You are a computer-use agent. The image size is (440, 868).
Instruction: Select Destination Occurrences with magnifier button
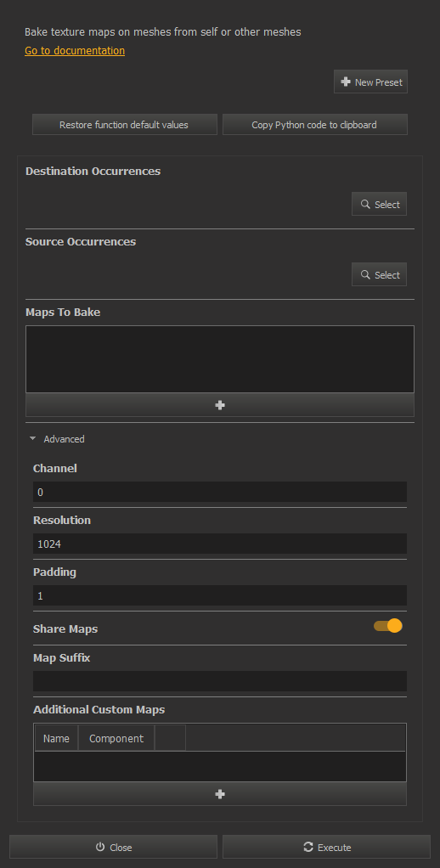point(379,205)
